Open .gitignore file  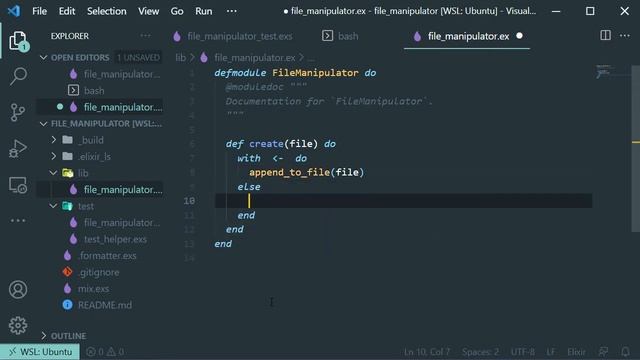[x=98, y=272]
